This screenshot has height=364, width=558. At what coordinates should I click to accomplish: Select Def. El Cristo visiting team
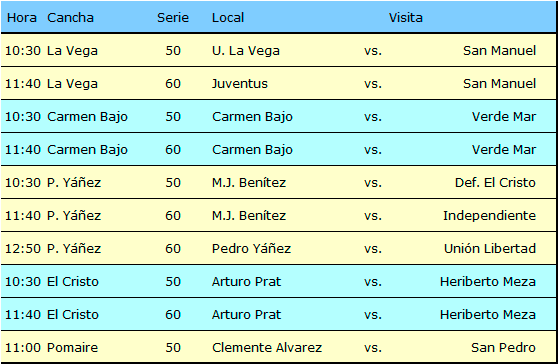495,183
